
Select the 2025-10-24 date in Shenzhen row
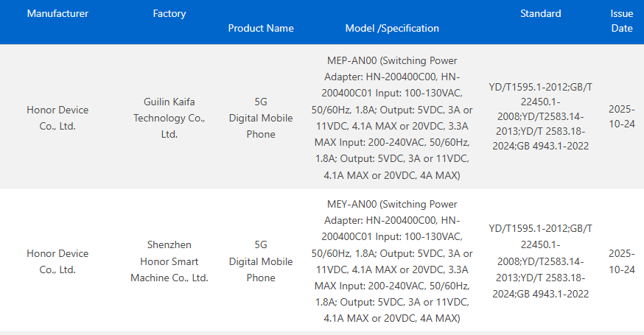pyautogui.click(x=622, y=261)
